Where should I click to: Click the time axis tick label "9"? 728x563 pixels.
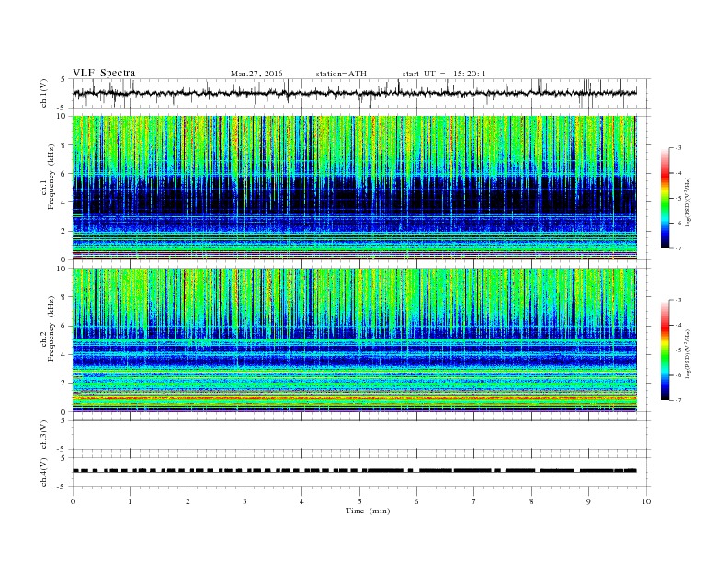(x=588, y=501)
